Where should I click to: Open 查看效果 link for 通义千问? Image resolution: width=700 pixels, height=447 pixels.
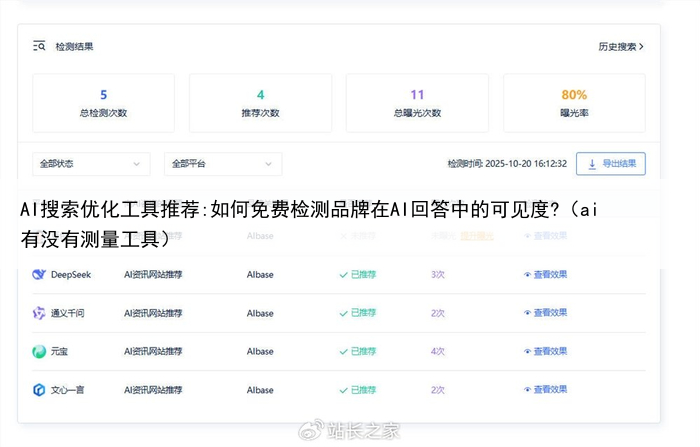click(x=550, y=313)
